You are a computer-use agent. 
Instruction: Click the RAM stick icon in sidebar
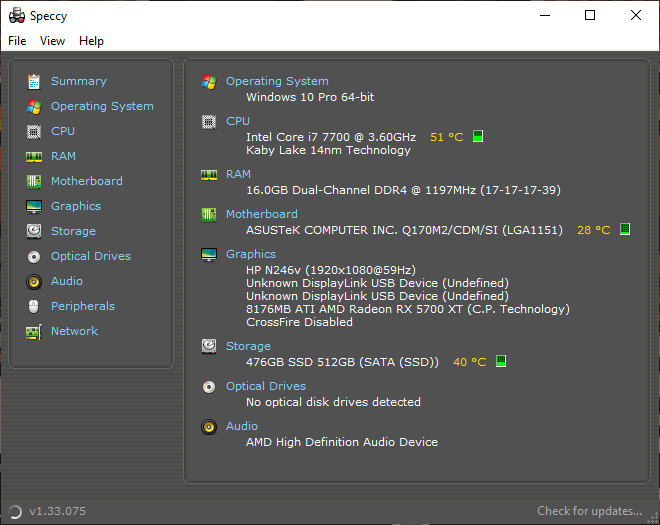pos(34,157)
